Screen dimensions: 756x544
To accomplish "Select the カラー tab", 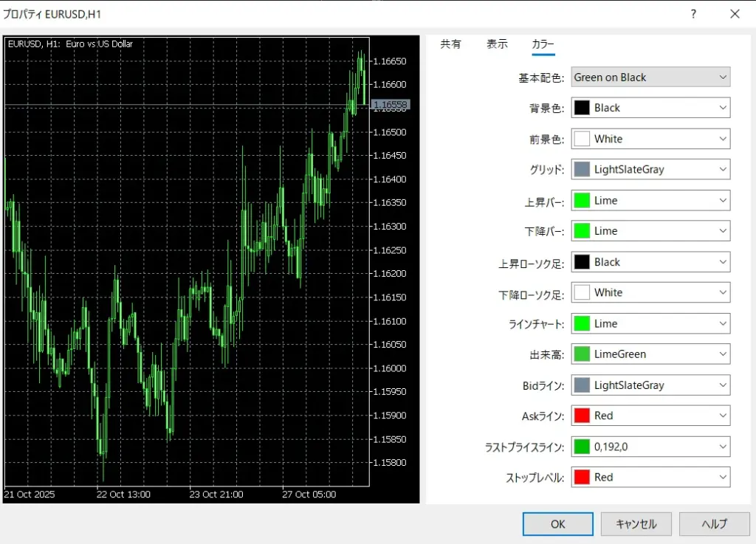I will (x=543, y=44).
